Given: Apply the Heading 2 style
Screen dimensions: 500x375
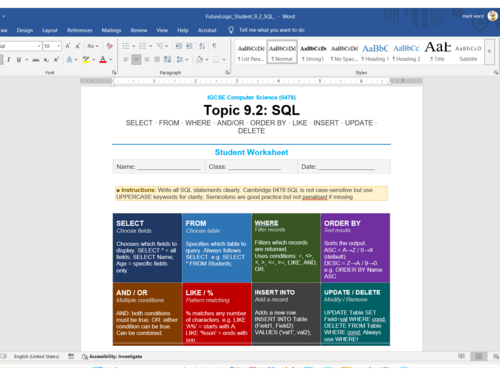Looking at the screenshot, I should point(406,52).
